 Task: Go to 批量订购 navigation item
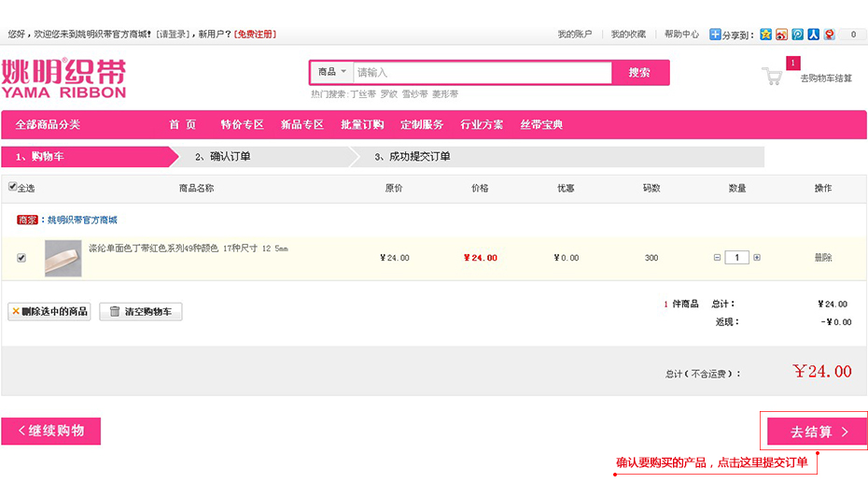coord(362,124)
